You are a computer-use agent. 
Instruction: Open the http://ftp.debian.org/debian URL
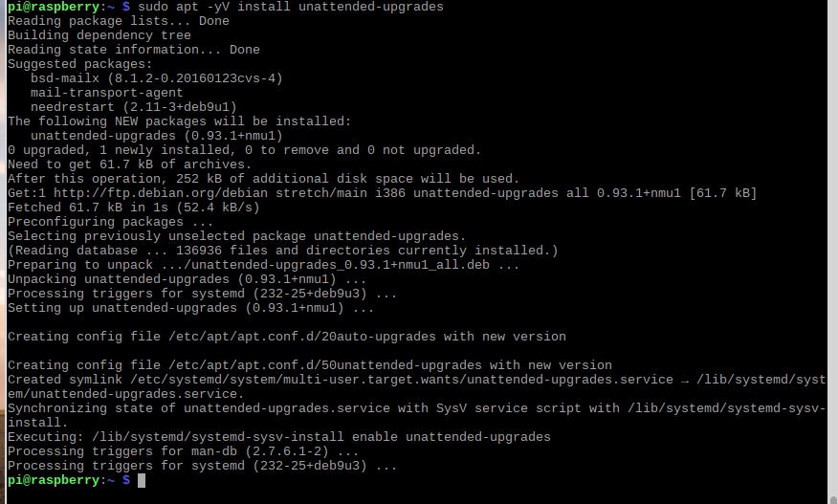pos(161,193)
